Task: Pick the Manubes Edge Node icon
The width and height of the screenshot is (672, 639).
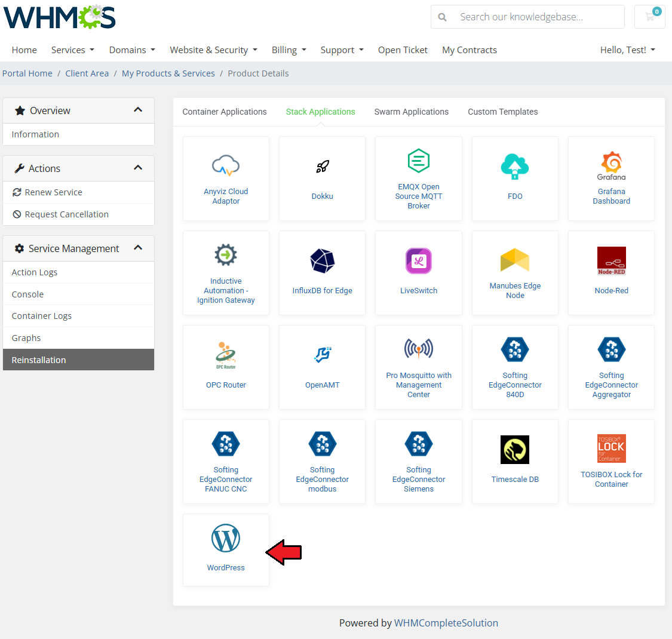Action: click(x=515, y=260)
